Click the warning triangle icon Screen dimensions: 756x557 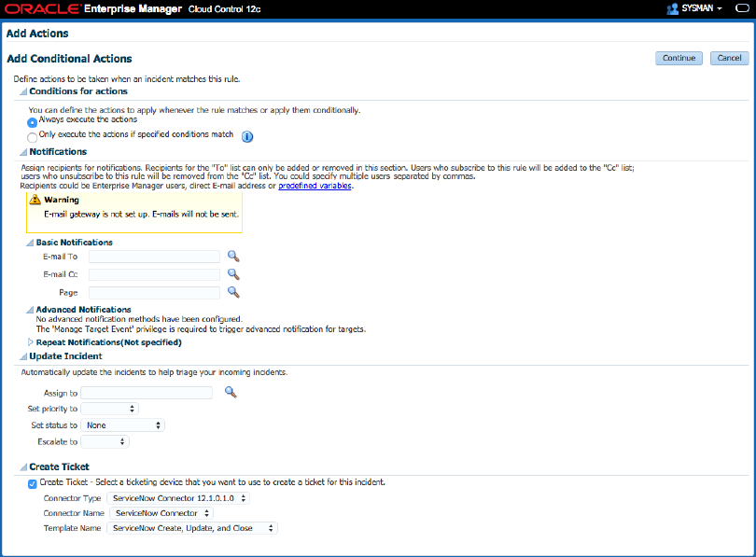pyautogui.click(x=35, y=200)
